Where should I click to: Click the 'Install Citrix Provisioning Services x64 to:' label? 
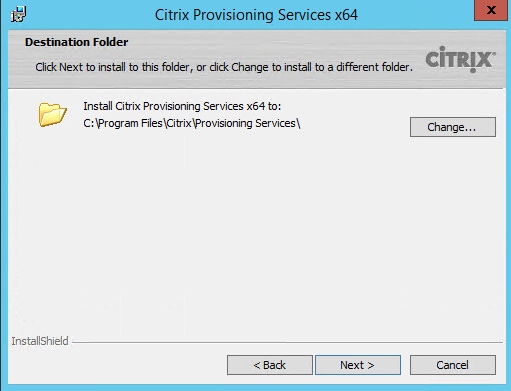click(182, 106)
